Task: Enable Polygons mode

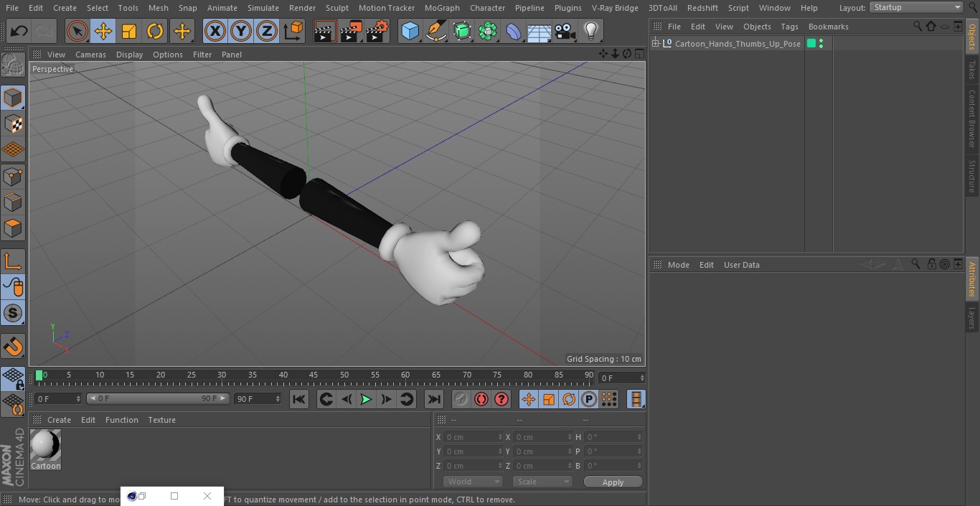Action: (13, 228)
